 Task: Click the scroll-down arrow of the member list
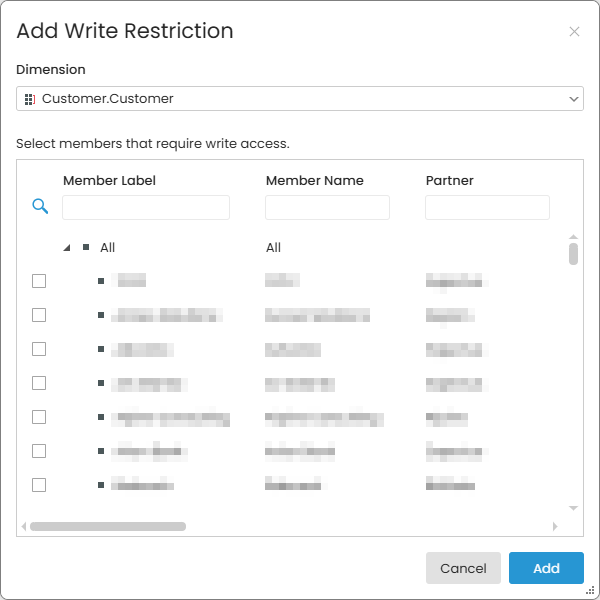point(573,508)
